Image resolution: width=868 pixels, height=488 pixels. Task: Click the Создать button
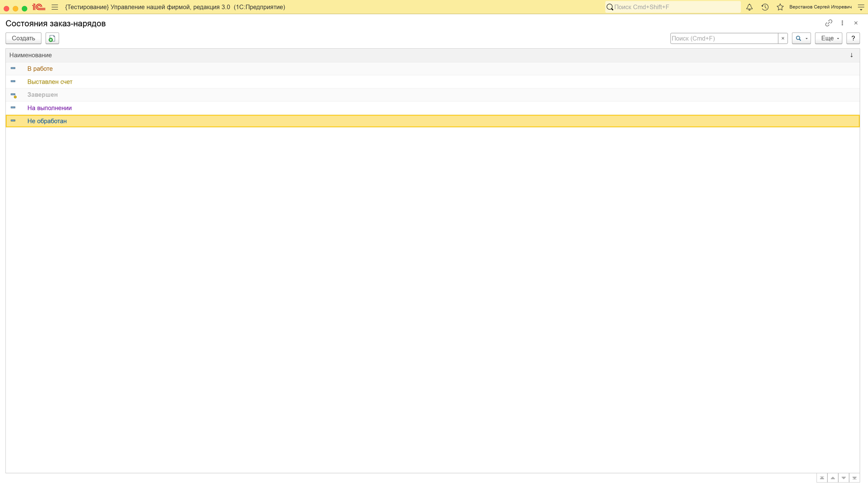(x=24, y=38)
